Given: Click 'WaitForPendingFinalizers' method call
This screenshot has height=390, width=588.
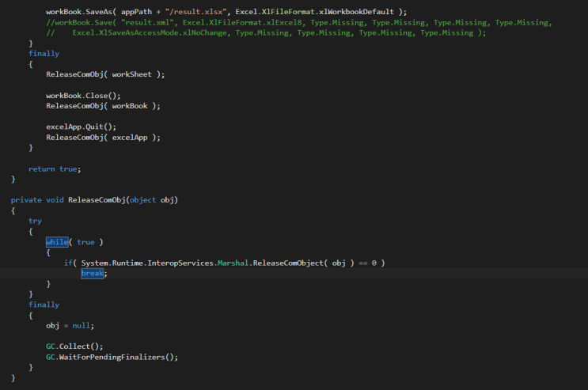Looking at the screenshot, I should [112, 358].
